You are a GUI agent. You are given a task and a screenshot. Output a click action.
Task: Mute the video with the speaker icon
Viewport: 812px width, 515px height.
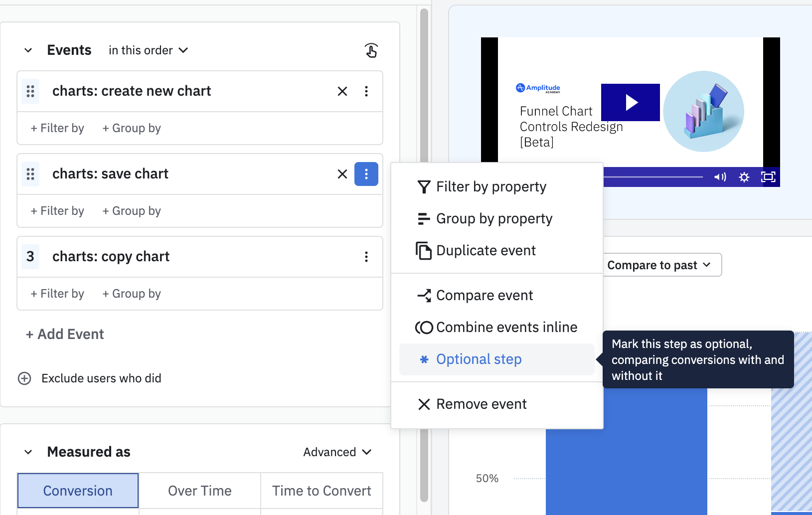point(720,177)
